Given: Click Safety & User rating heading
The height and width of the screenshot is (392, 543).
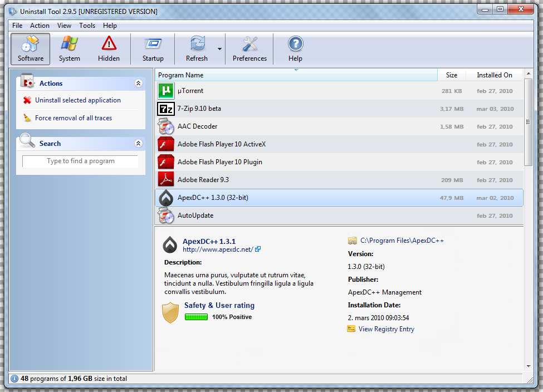Looking at the screenshot, I should point(219,306).
